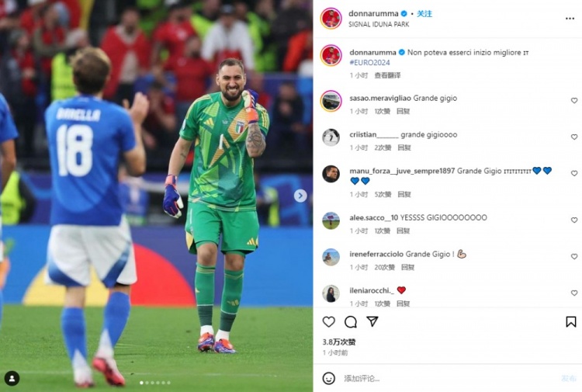Open emoji picker in comment box
Viewport: 582px width, 392px height.
point(328,378)
